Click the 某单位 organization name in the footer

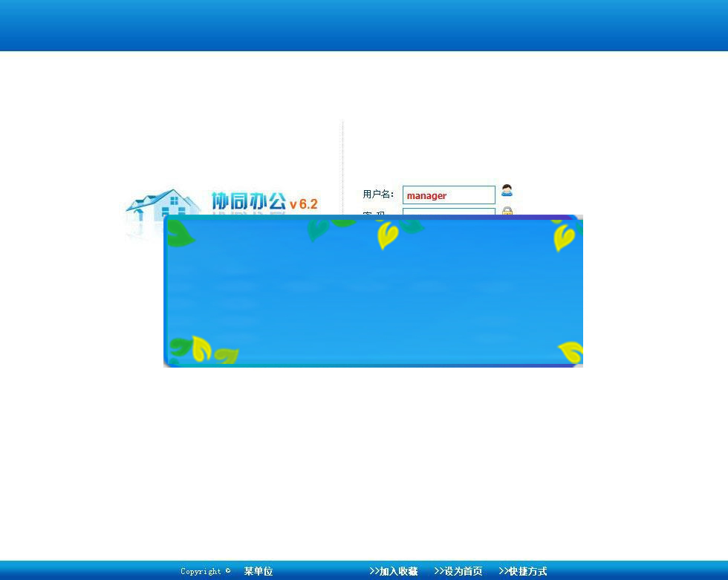[x=258, y=572]
